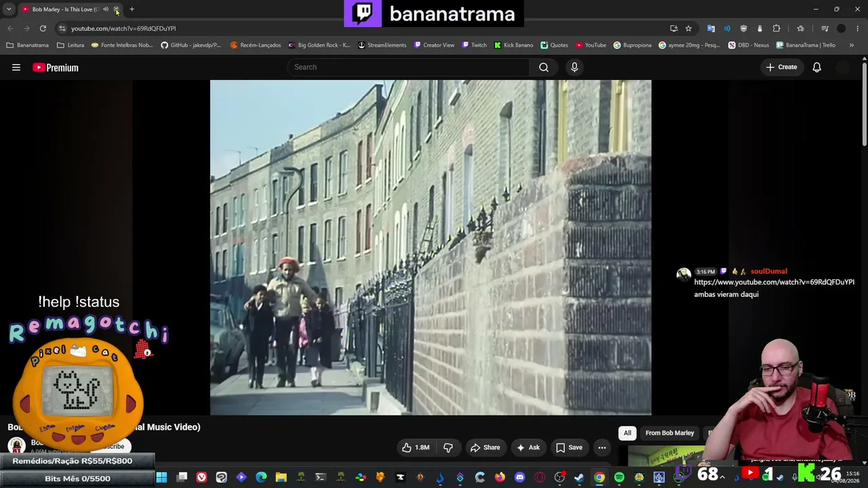The height and width of the screenshot is (488, 868).
Task: Select the From Bob Marley chip
Action: point(669,433)
